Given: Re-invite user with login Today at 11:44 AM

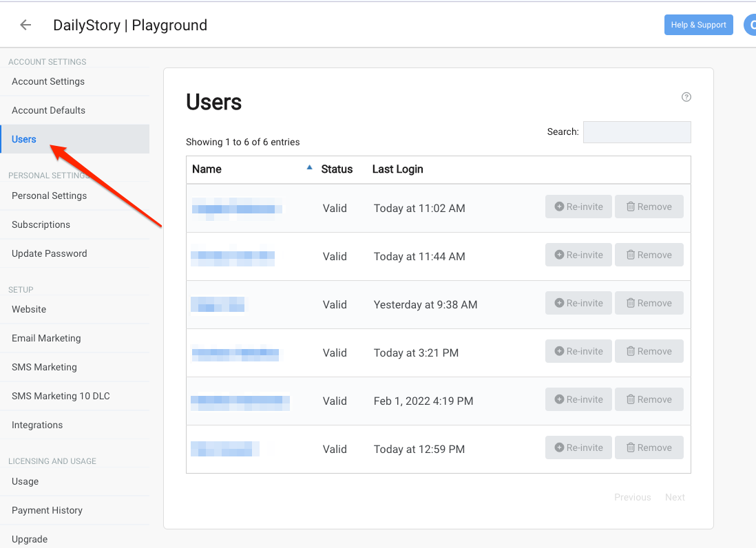Looking at the screenshot, I should [x=578, y=255].
